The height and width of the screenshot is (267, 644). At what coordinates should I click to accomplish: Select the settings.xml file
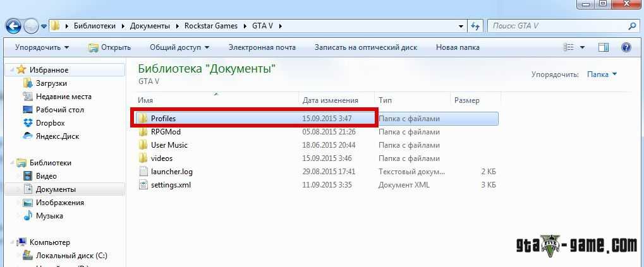point(171,184)
